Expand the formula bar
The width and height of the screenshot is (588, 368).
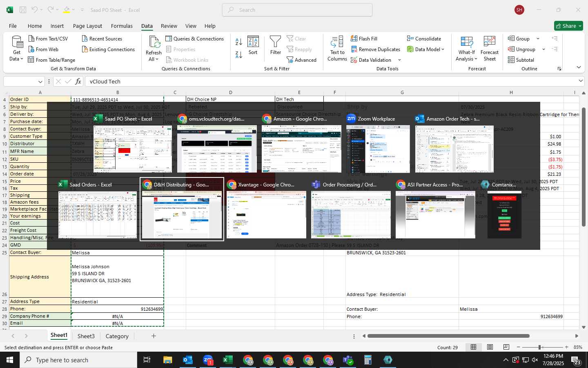581,81
